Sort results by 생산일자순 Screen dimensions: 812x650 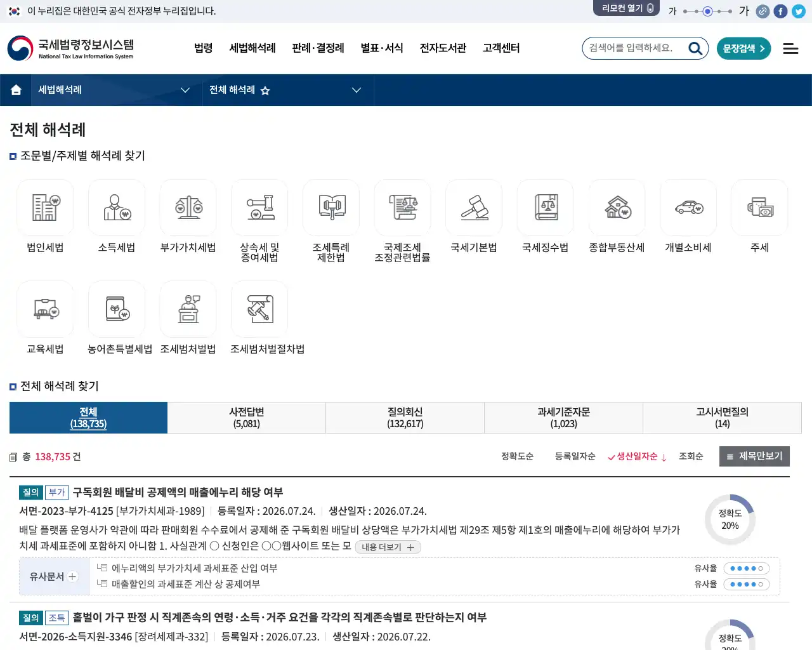pyautogui.click(x=637, y=456)
